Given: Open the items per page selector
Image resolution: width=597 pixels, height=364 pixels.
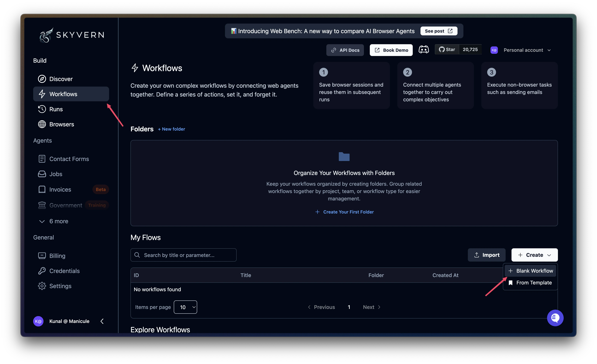Looking at the screenshot, I should tap(185, 307).
